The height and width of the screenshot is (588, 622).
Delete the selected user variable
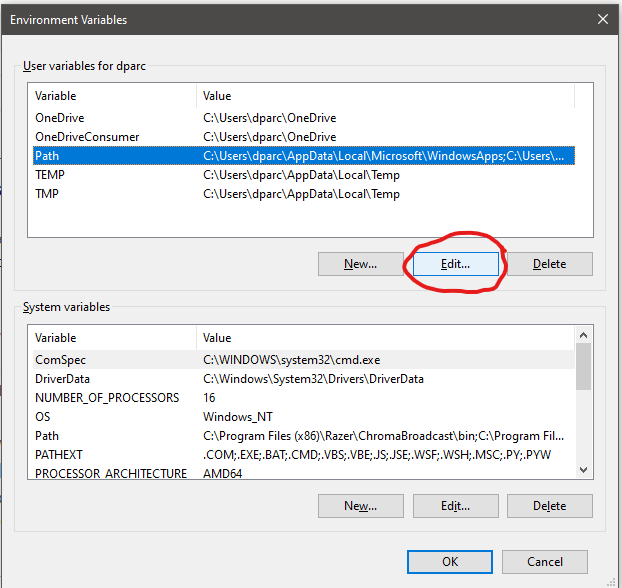549,264
